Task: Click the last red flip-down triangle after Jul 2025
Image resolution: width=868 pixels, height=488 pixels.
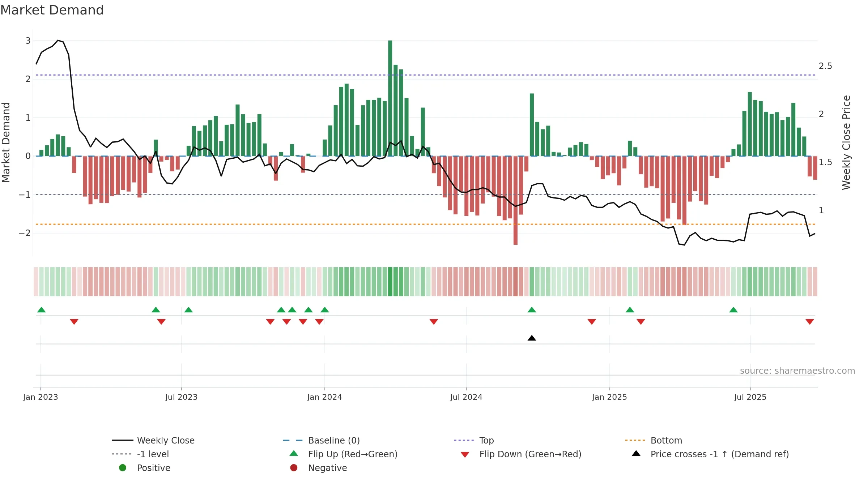Action: pyautogui.click(x=810, y=322)
